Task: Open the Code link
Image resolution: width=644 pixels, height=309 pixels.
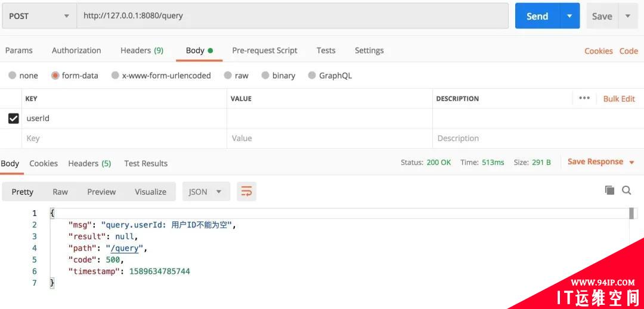Action: point(628,51)
